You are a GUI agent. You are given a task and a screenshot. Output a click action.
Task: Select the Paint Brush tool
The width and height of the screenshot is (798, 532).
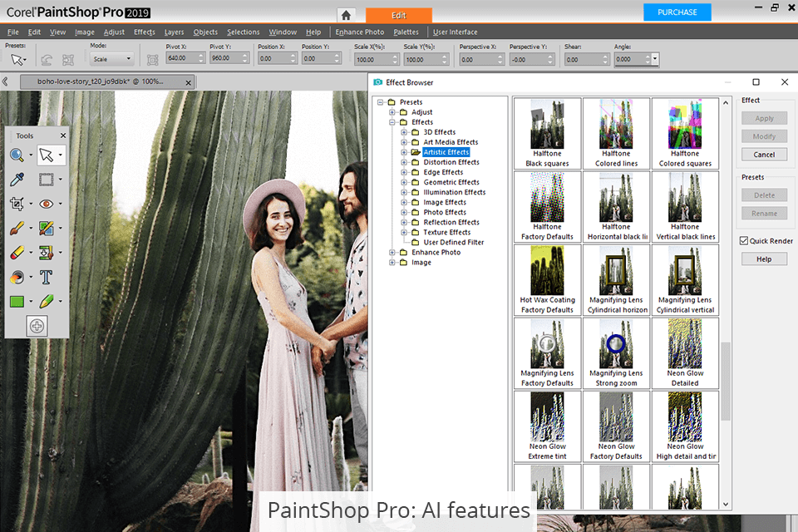[x=17, y=228]
